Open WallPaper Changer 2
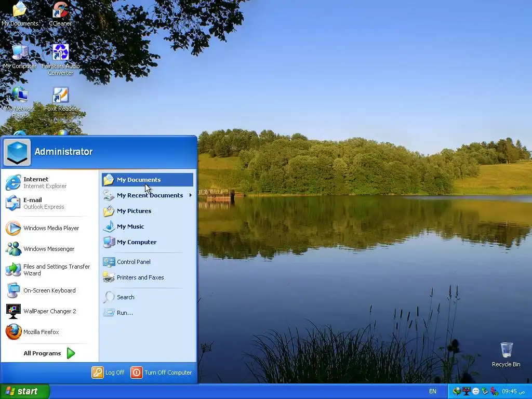The height and width of the screenshot is (399, 532). click(x=49, y=311)
